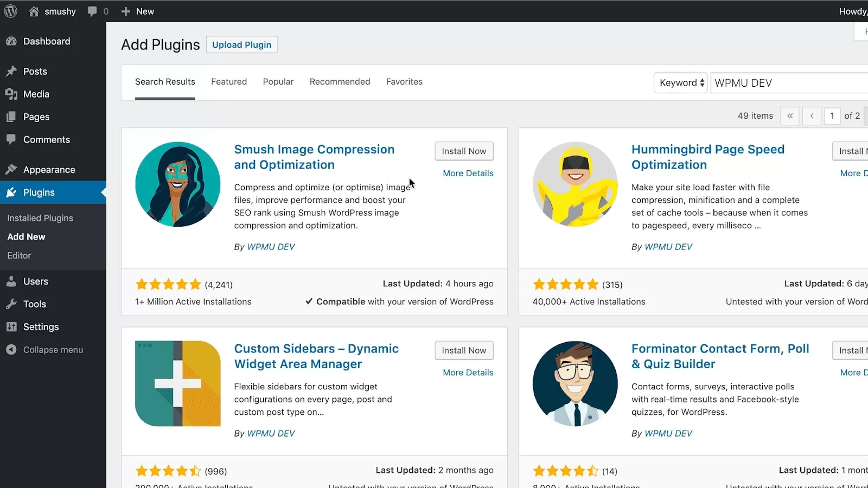868x488 pixels.
Task: Switch to the Popular tab
Action: [x=278, y=82]
